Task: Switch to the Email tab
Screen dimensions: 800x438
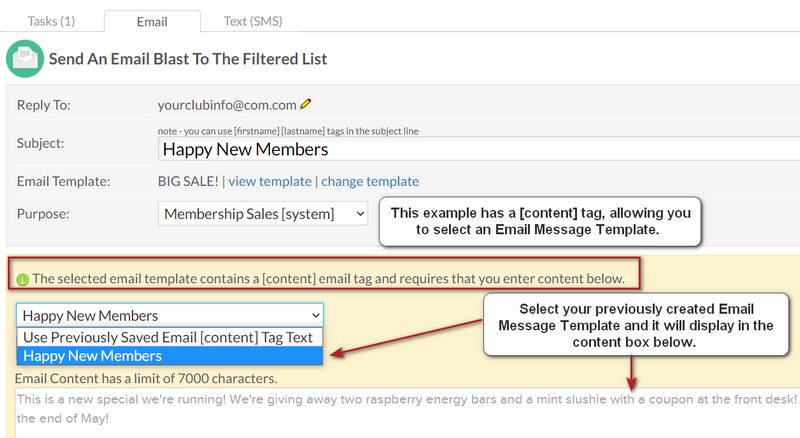Action: 152,22
